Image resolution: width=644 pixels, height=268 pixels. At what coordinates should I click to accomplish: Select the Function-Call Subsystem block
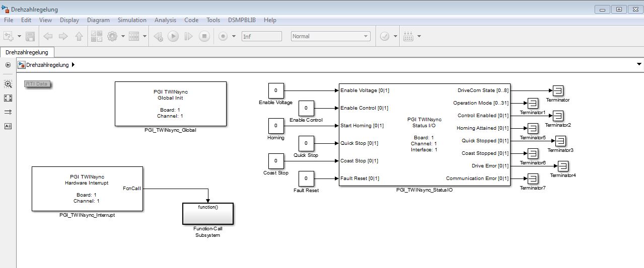[x=207, y=214]
